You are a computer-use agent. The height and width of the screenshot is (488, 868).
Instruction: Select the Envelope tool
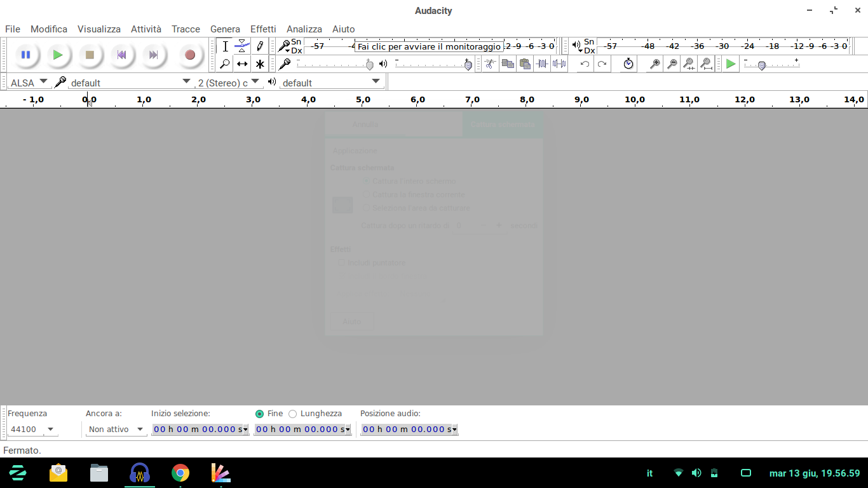coord(242,46)
